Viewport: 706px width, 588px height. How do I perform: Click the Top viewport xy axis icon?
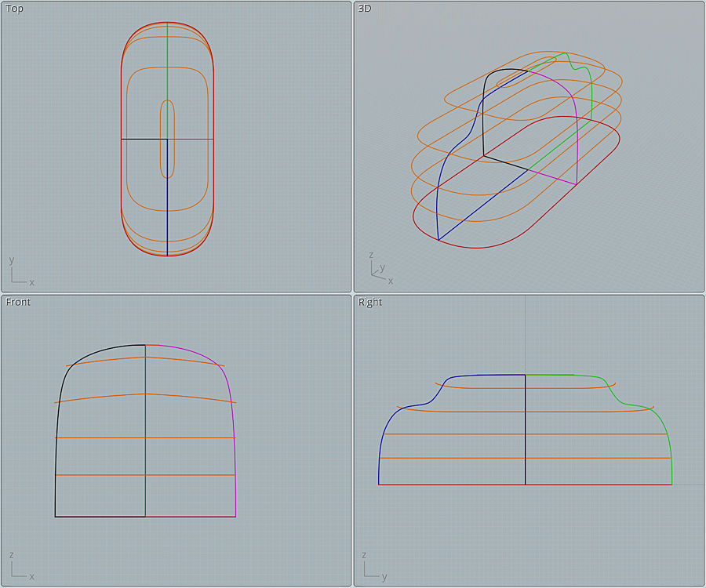point(22,272)
